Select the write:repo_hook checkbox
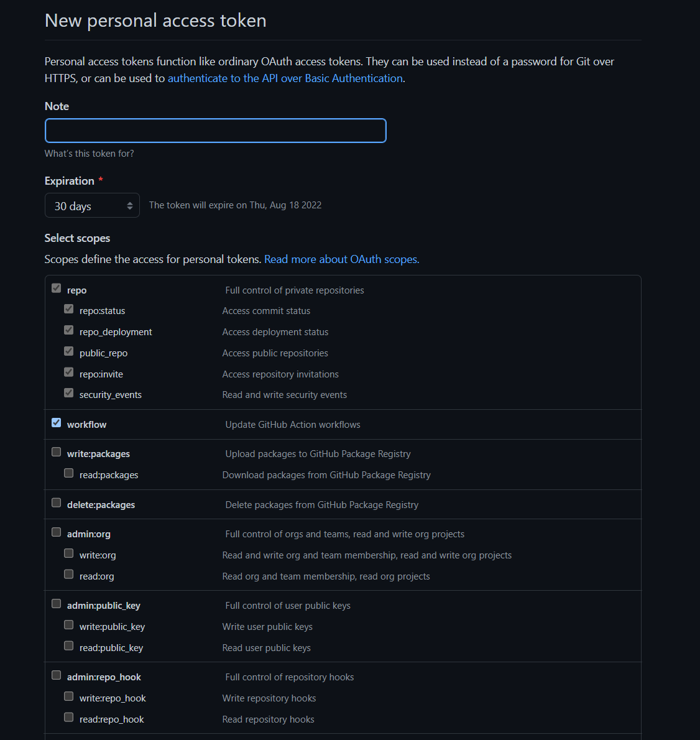This screenshot has width=700, height=740. [69, 696]
